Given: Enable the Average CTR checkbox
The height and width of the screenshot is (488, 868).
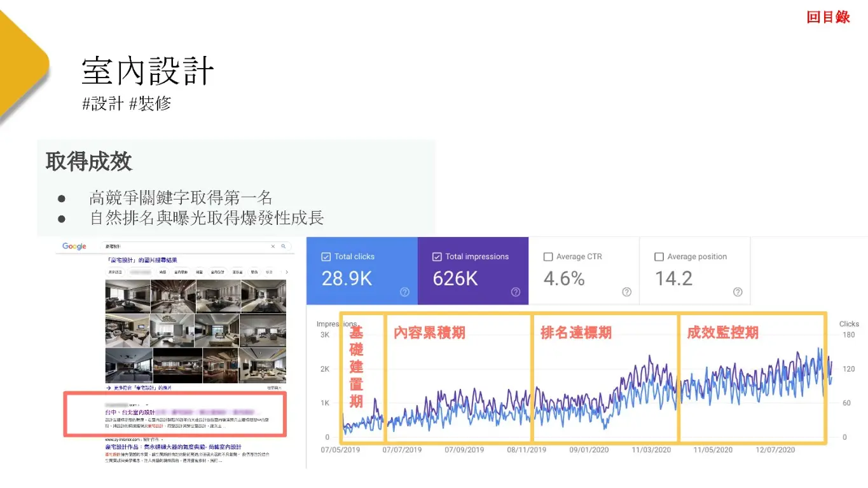Looking at the screenshot, I should coord(548,257).
